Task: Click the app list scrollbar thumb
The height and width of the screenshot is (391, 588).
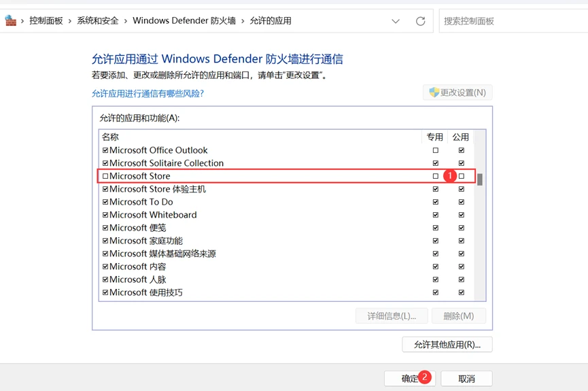Action: pyautogui.click(x=480, y=180)
